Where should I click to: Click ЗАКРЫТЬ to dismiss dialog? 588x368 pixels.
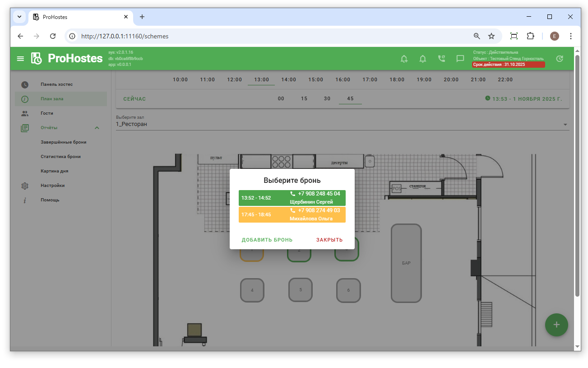329,240
